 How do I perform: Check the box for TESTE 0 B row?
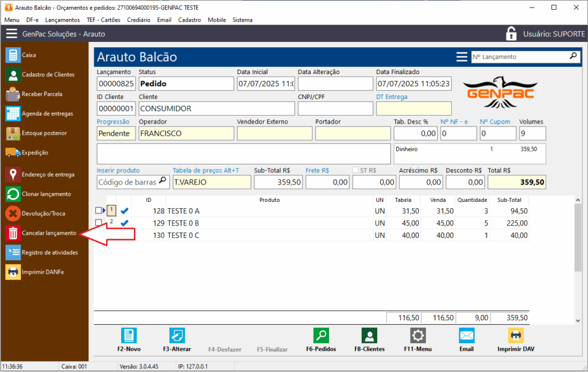click(99, 223)
